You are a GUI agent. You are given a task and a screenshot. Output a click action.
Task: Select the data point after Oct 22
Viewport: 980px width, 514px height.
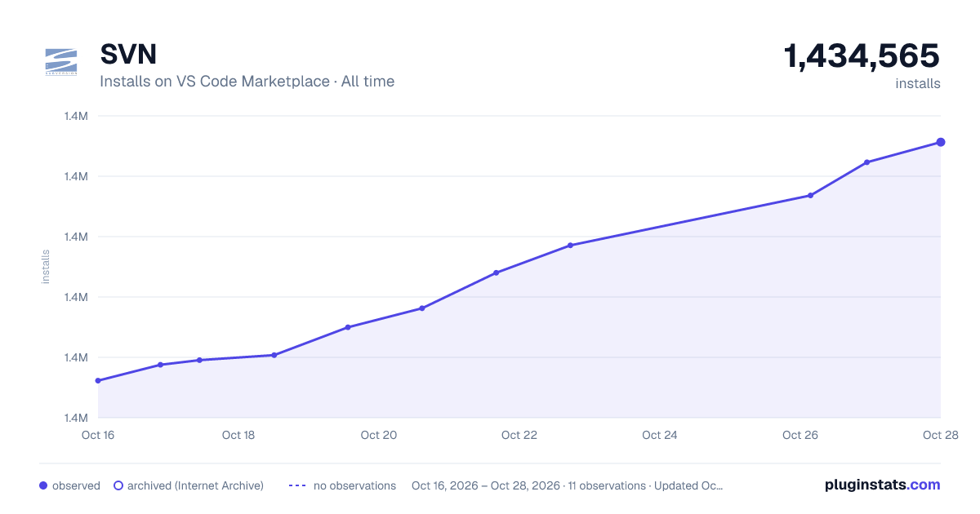pyautogui.click(x=570, y=245)
